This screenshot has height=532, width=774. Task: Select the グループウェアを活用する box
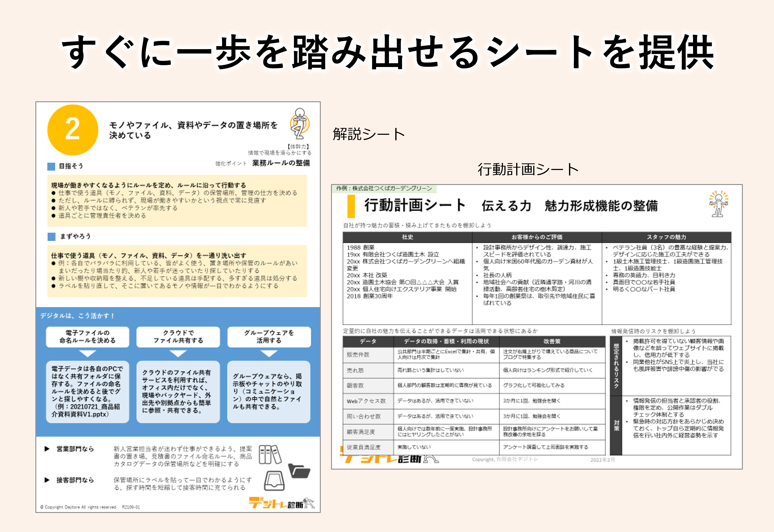pos(269,337)
